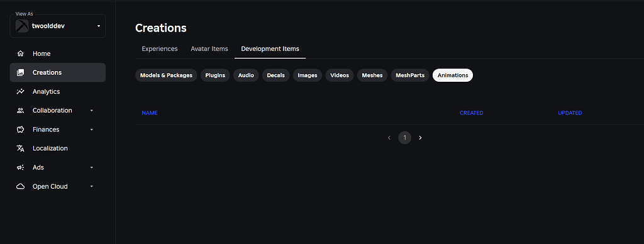Viewport: 644px width, 244px height.
Task: Click the Finances piggy bank icon
Action: (x=20, y=130)
